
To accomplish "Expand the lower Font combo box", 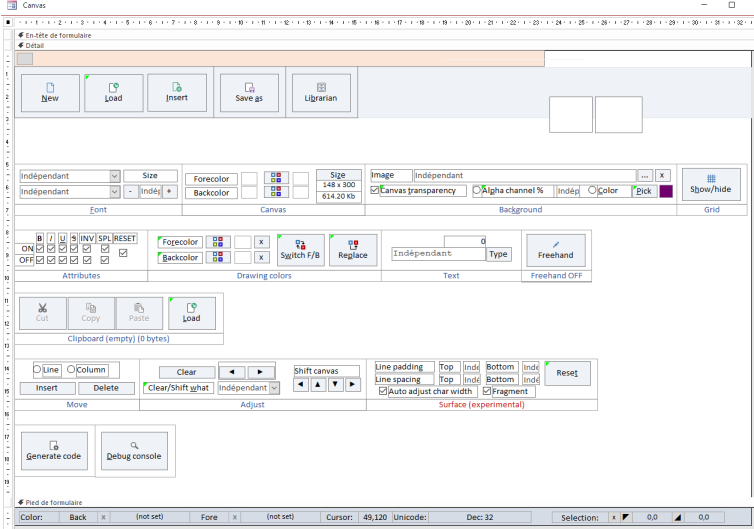I will [114, 191].
